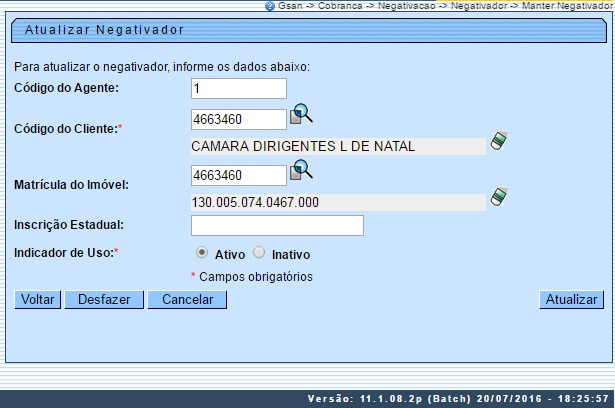Click the Matrícula do Imóvel label

coord(71,185)
